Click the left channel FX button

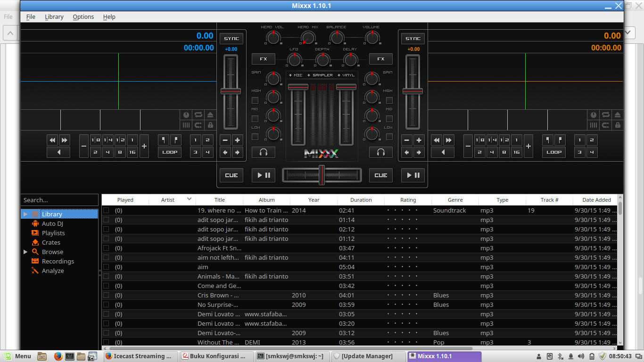264,59
